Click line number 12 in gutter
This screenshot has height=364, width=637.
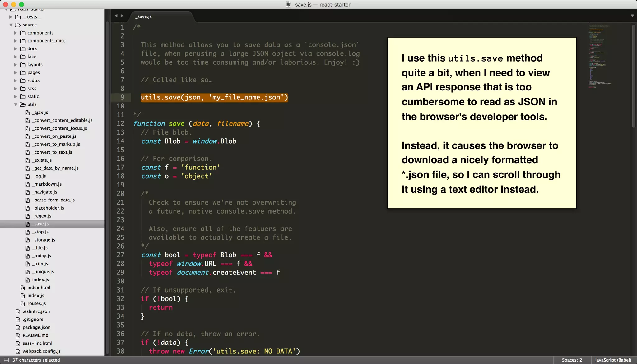(120, 123)
